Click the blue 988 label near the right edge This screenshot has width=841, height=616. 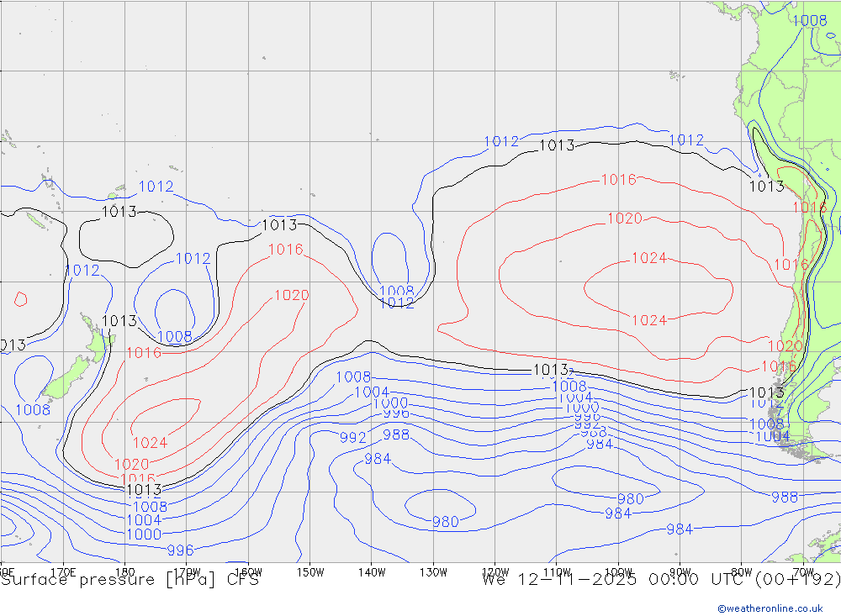(784, 498)
